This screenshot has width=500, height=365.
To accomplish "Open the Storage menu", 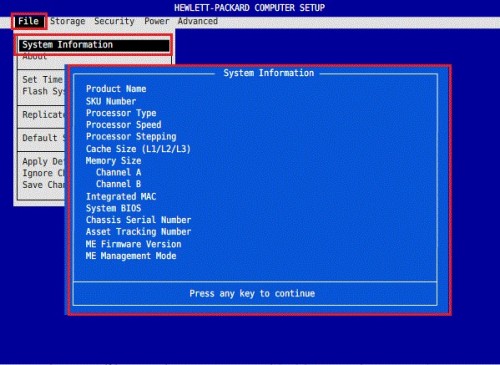I will pyautogui.click(x=68, y=21).
